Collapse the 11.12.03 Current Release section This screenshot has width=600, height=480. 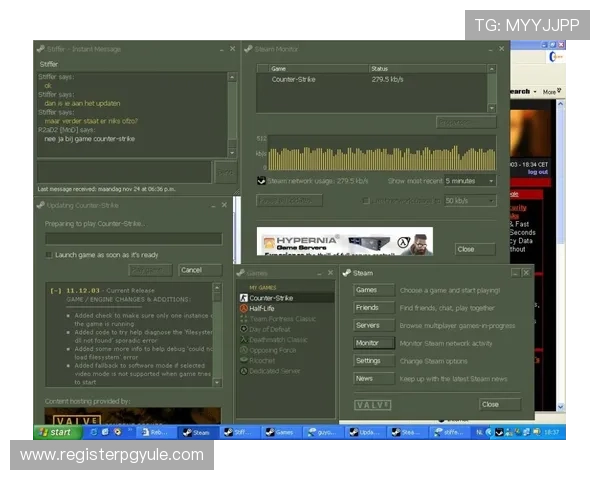55,290
